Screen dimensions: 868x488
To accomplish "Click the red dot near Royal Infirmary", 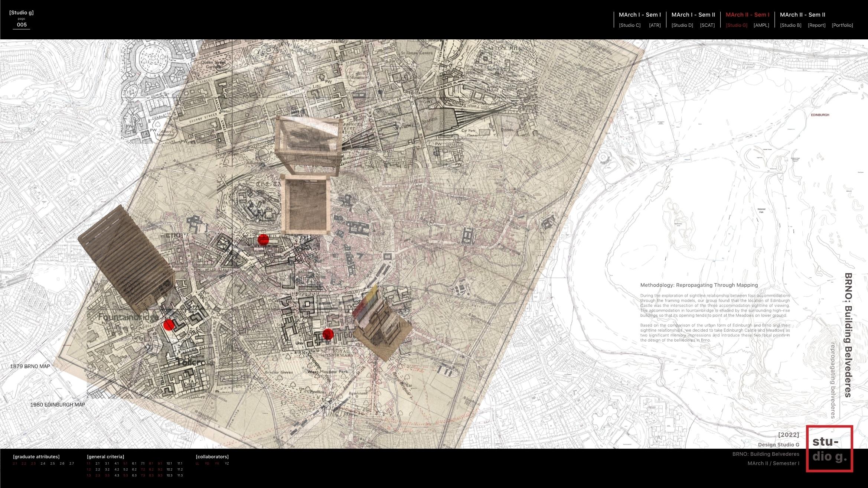I will 328,334.
